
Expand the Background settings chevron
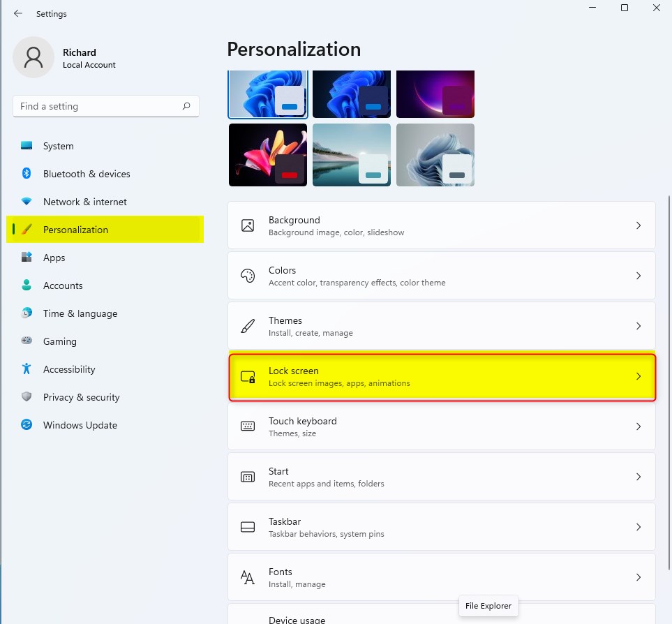(x=639, y=225)
